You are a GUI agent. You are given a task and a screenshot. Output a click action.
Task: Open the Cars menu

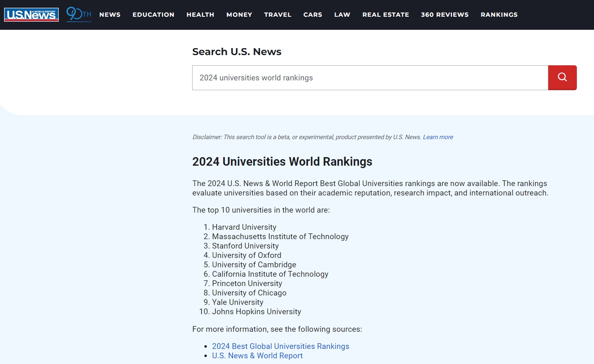(x=313, y=15)
